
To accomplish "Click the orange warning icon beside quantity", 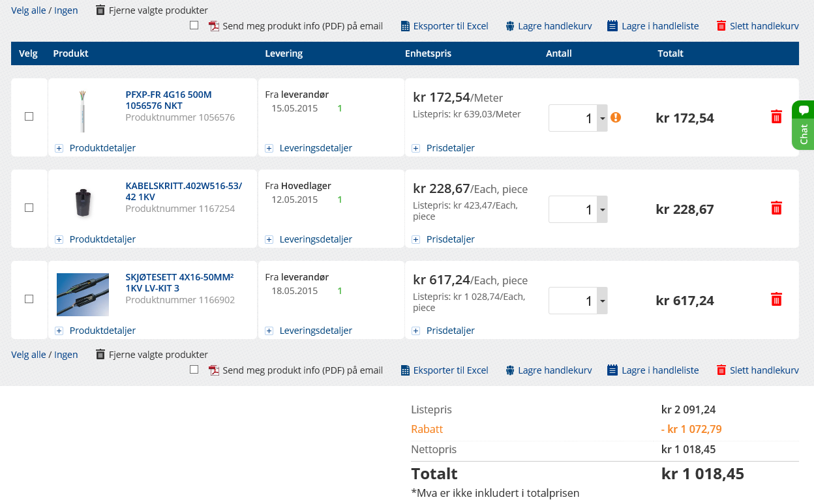I will pyautogui.click(x=616, y=117).
